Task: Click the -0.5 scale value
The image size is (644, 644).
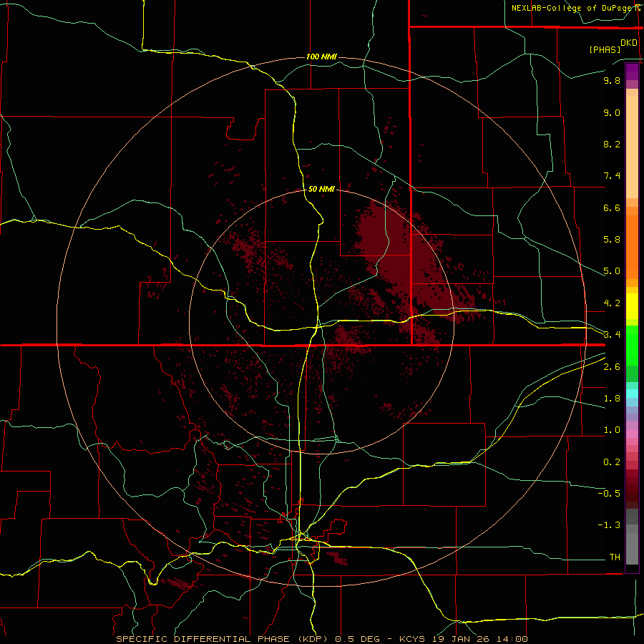Action: coord(609,494)
